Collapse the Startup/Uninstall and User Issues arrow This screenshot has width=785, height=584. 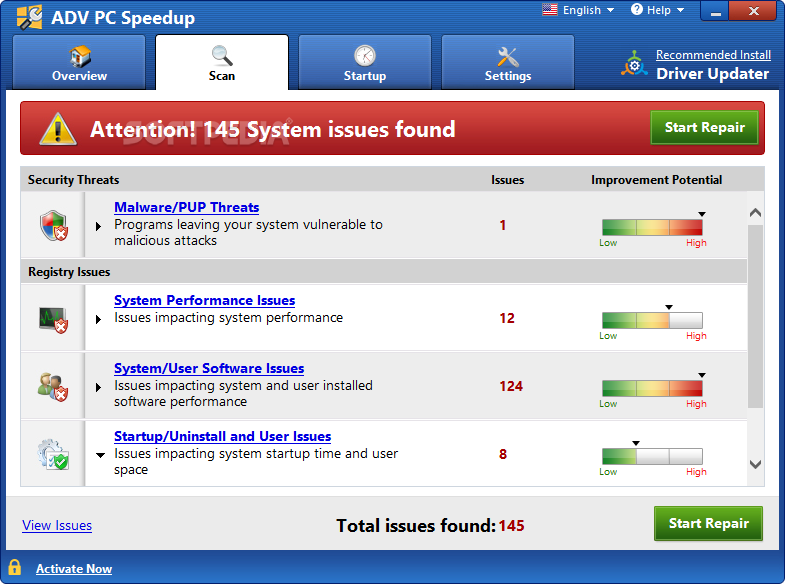pos(100,455)
